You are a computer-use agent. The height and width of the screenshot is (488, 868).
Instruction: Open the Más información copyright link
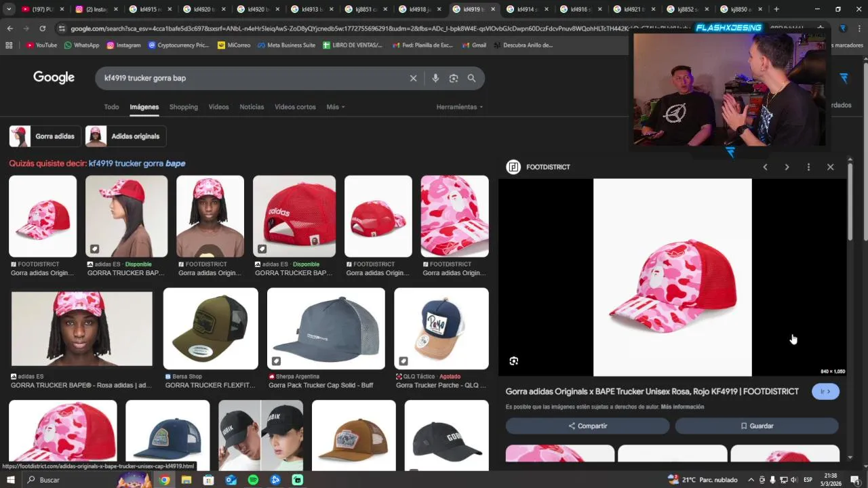[x=682, y=407]
